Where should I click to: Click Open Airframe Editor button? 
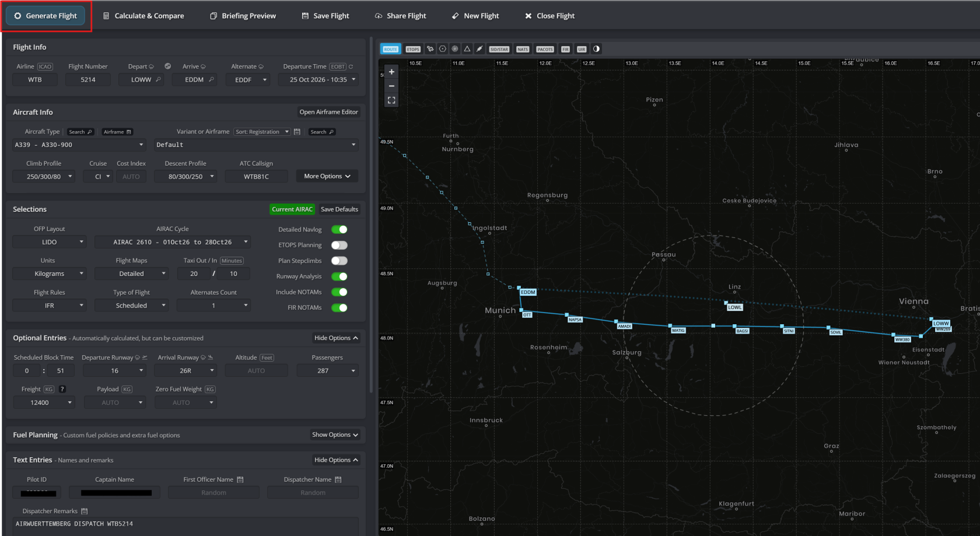(x=328, y=112)
